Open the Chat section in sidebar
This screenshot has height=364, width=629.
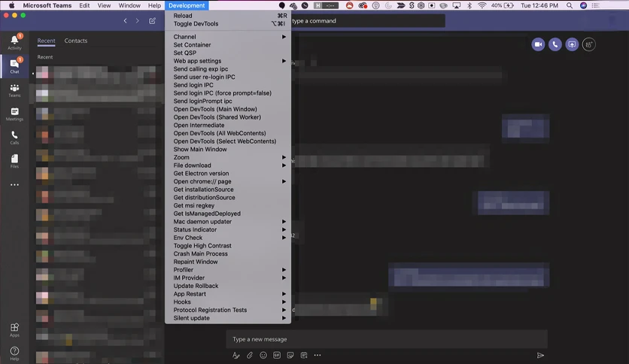click(14, 65)
